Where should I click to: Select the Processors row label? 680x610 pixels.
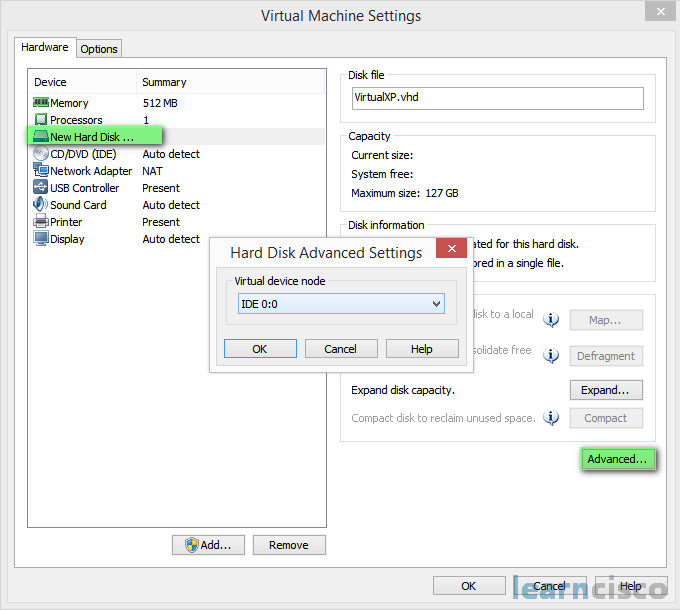(76, 120)
